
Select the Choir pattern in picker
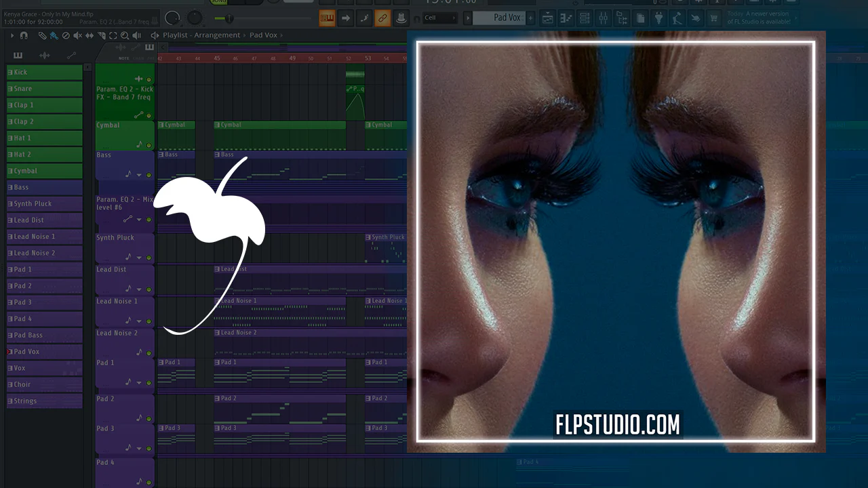click(x=45, y=384)
